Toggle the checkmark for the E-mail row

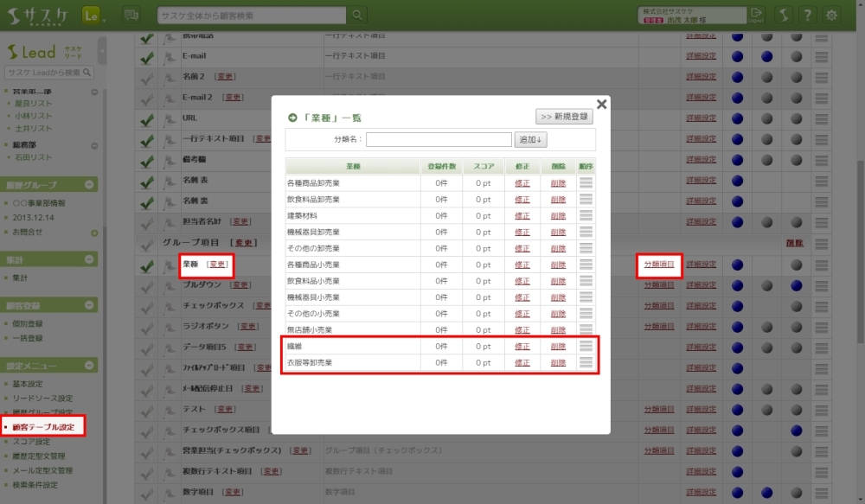(x=147, y=56)
